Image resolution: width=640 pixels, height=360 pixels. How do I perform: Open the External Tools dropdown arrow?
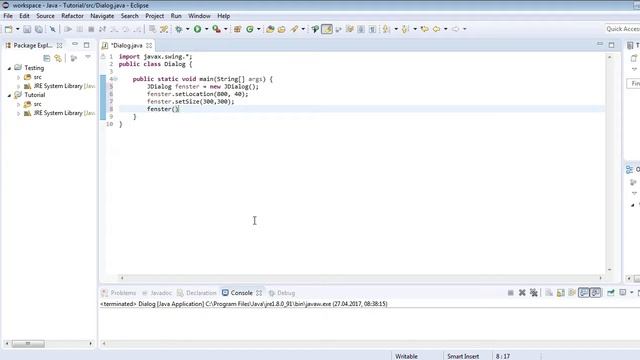pos(225,29)
